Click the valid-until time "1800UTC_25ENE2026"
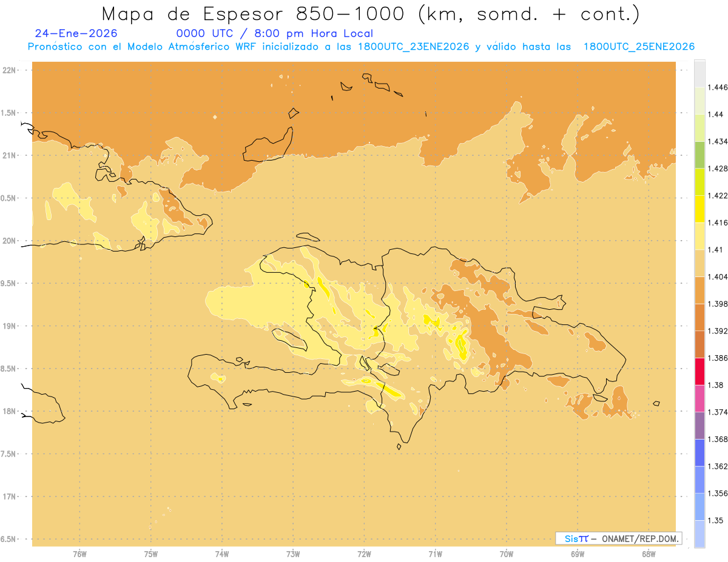Screen dimensions: 728x562 coord(639,47)
